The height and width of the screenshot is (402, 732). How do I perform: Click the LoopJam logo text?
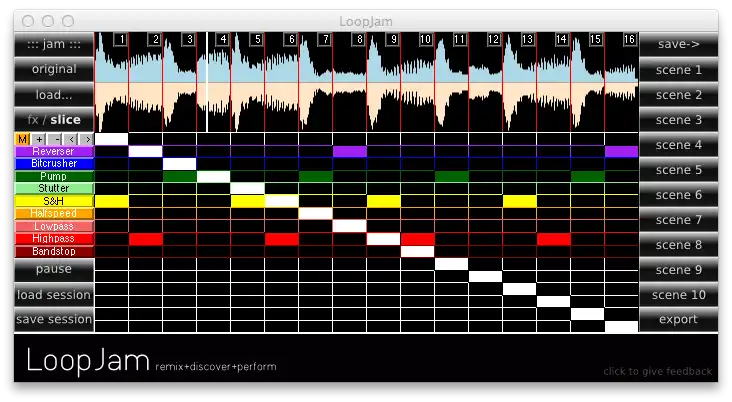[88, 361]
